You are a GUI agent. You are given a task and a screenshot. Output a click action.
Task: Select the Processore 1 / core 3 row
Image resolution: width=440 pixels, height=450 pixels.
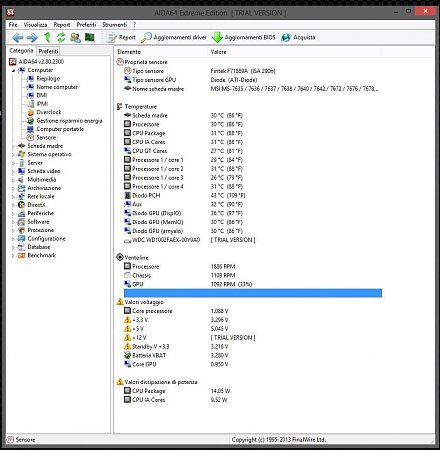pos(253,178)
